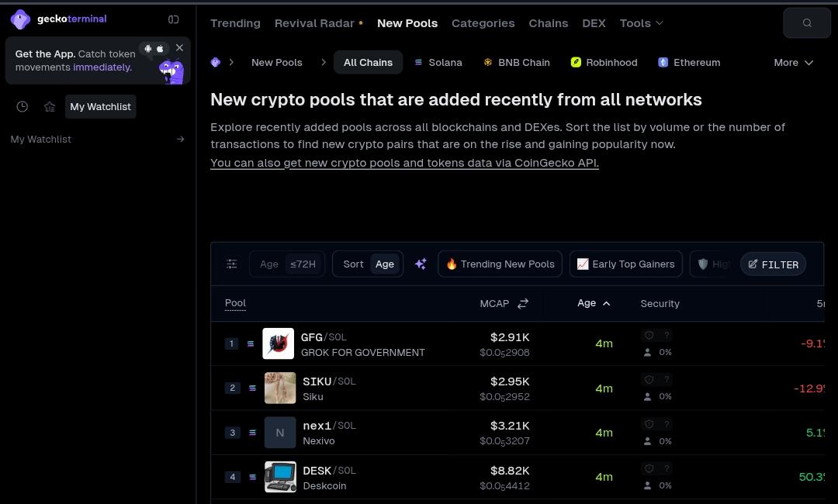Filter pools by Robinhood chain
The height and width of the screenshot is (504, 838).
(604, 63)
